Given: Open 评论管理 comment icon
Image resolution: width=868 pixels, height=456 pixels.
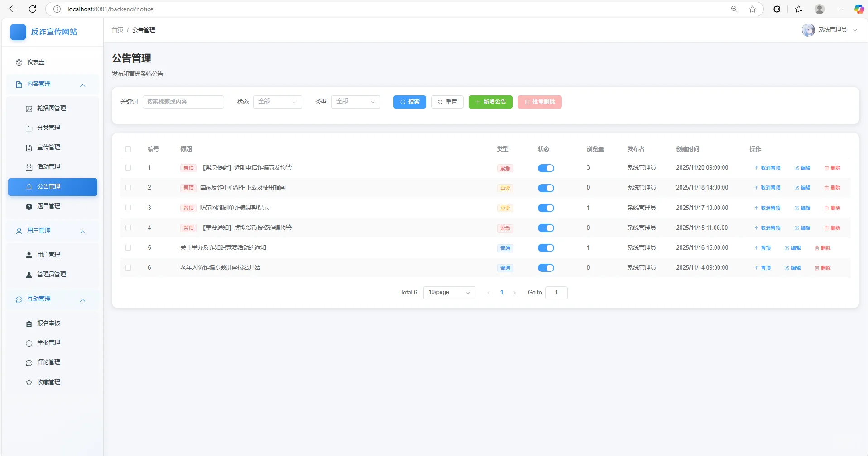Looking at the screenshot, I should pos(48,362).
